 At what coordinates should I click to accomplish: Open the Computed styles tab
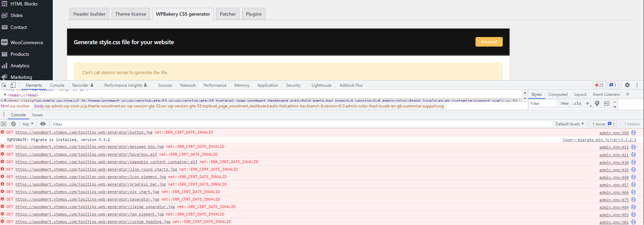558,94
